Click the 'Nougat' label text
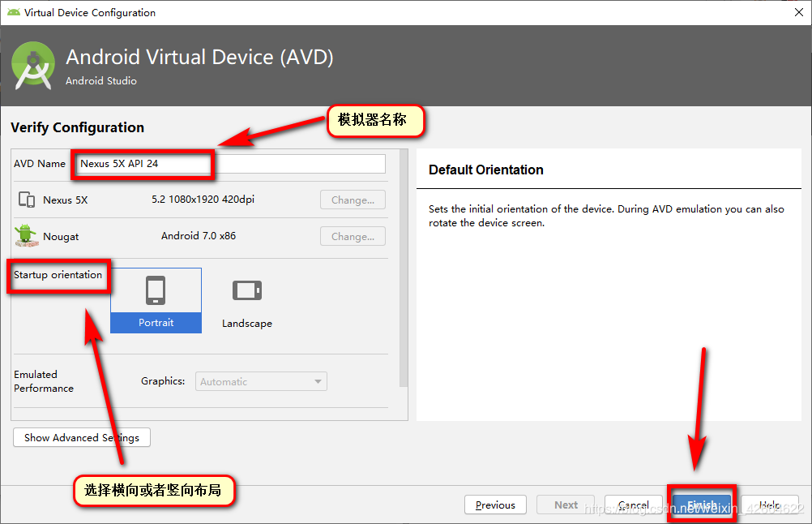812x524 pixels. tap(61, 236)
